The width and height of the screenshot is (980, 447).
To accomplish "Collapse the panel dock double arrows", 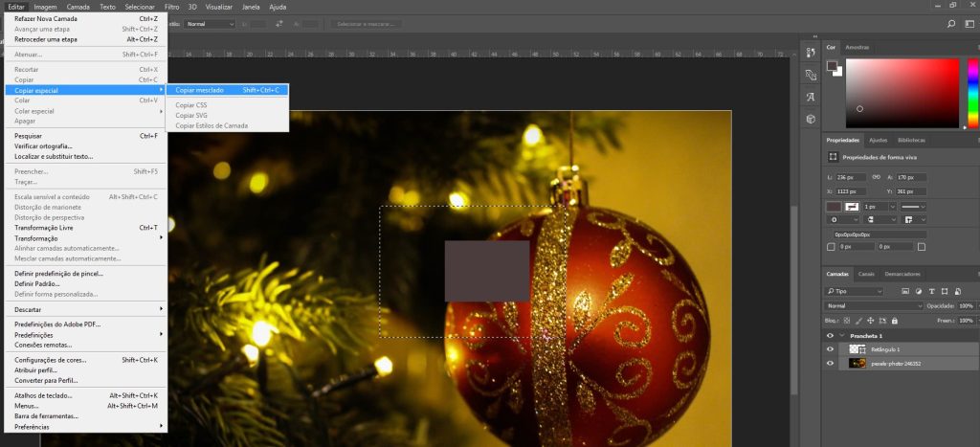I will pos(813,36).
